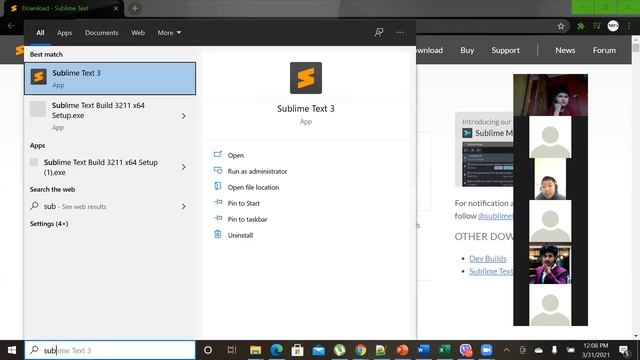Choose Run as administrator
Screen dimensions: 640x360
point(257,171)
